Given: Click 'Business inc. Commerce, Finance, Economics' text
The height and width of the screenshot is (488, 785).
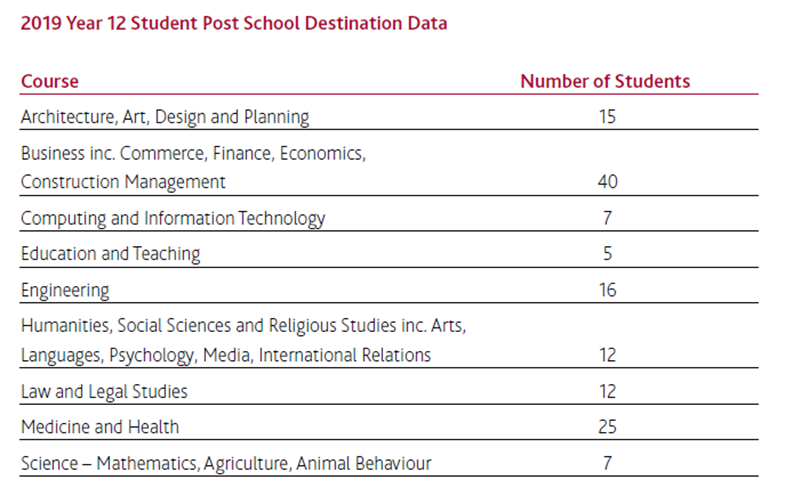Looking at the screenshot, I should click(x=193, y=154).
